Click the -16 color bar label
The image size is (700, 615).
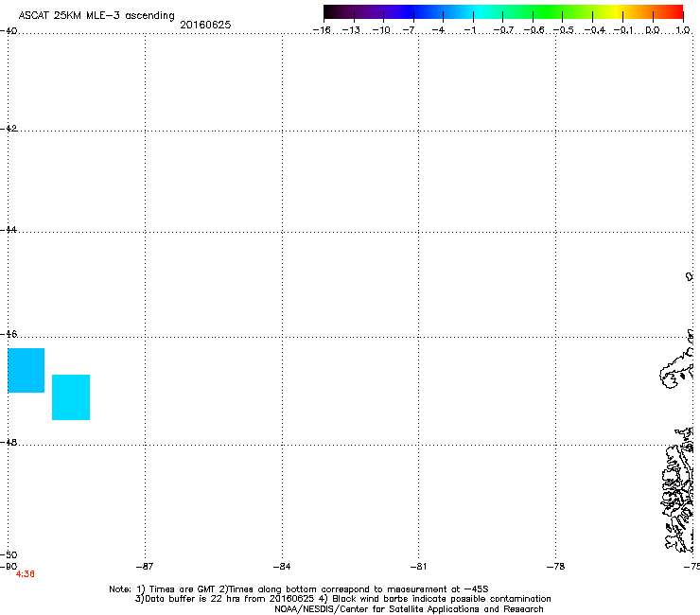point(322,30)
